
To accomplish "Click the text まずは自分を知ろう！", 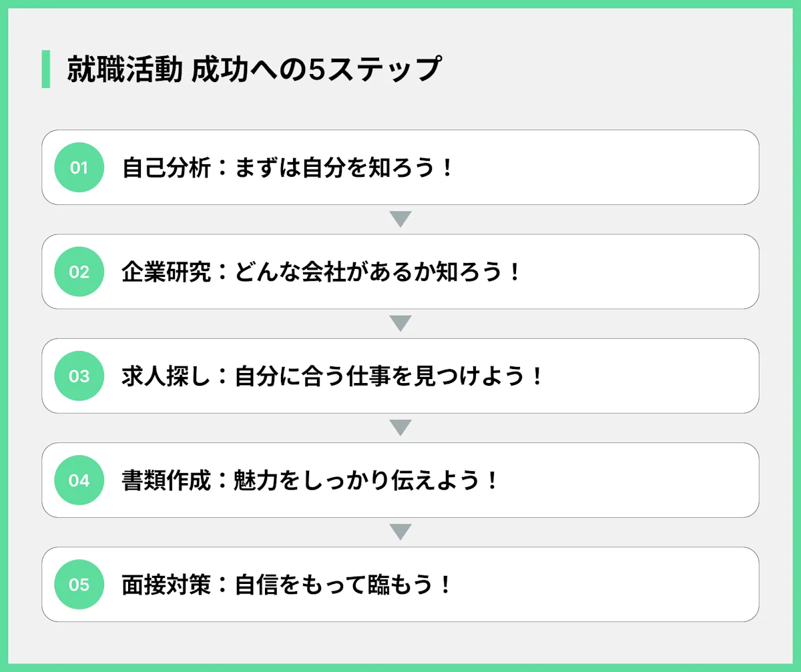I will point(344,167).
